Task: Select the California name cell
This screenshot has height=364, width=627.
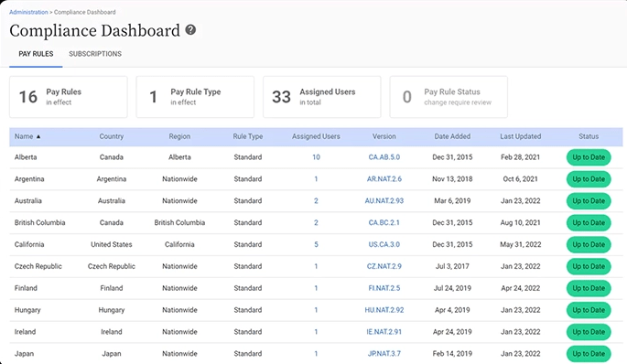Action: tap(29, 244)
